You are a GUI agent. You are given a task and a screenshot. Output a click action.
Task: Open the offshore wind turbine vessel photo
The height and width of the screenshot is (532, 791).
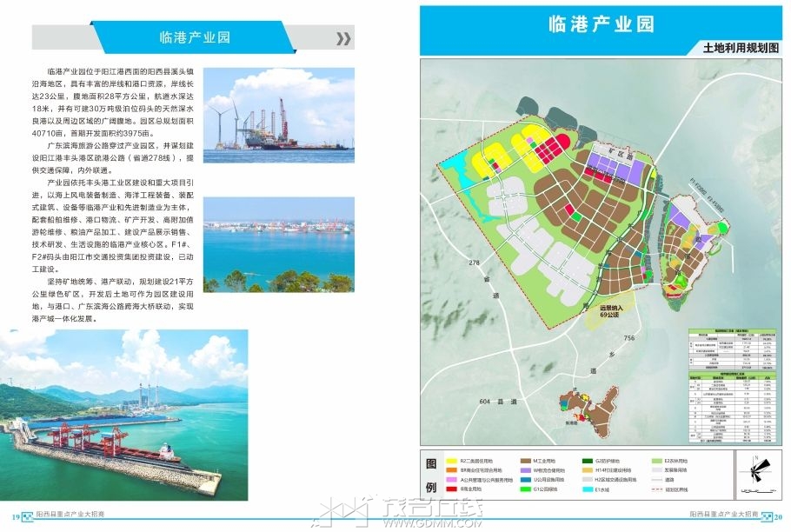[279, 109]
